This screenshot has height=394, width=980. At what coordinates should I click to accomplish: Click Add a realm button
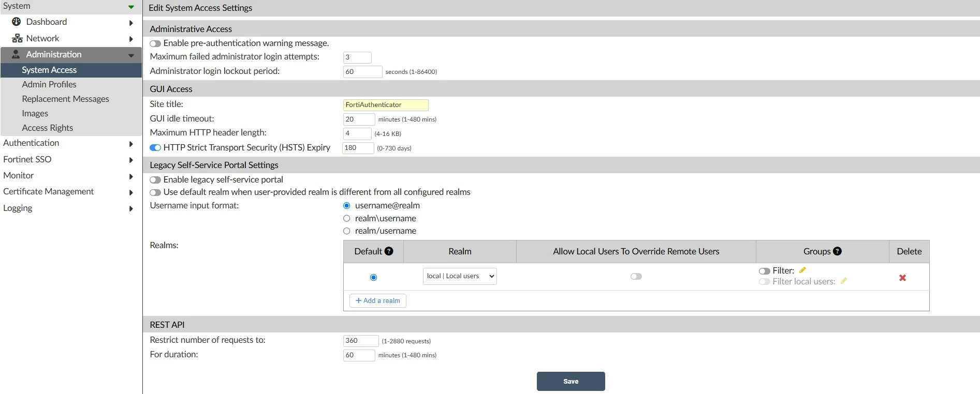378,301
